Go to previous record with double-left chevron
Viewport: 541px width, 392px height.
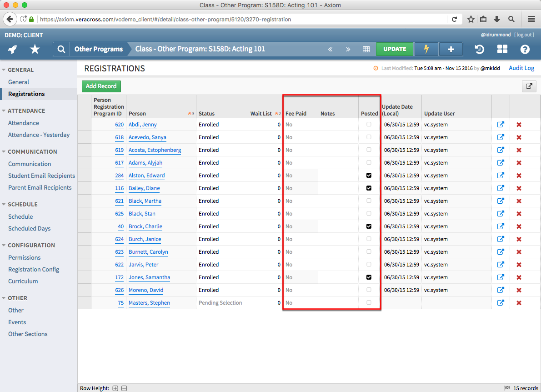click(330, 50)
